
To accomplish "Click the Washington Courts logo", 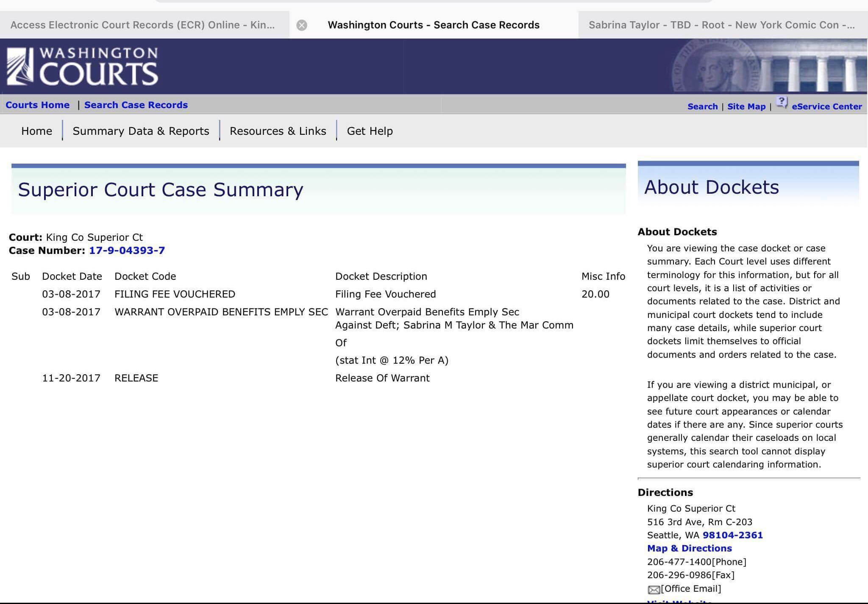I will pos(83,67).
